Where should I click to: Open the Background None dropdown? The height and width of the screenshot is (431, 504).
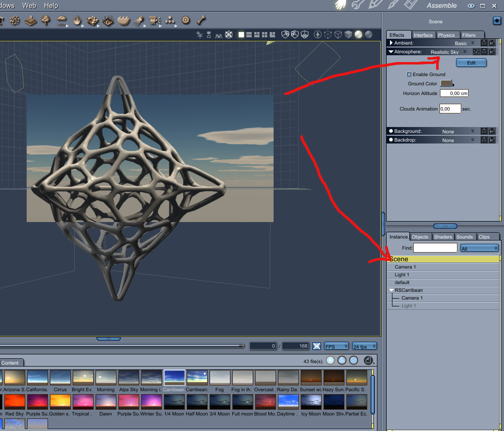click(x=458, y=131)
